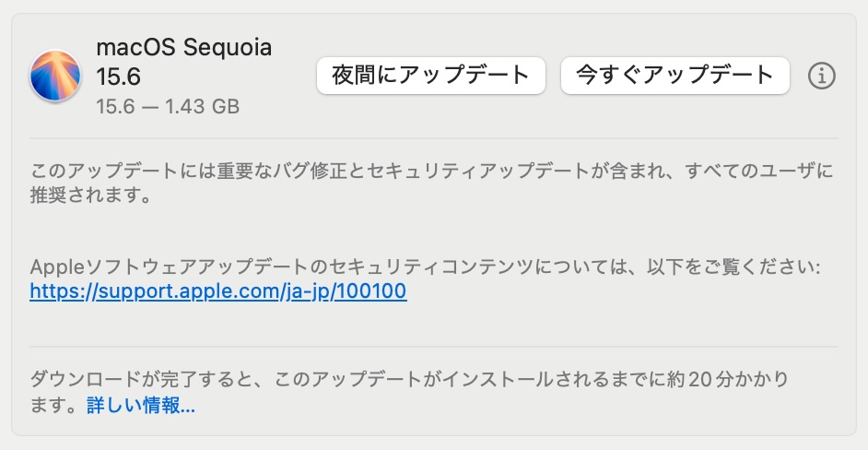Click the separator line below the update header
868x450 pixels.
tap(434, 138)
